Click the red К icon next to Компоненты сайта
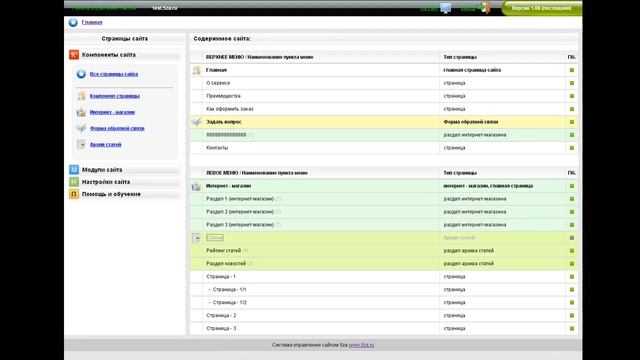The image size is (640, 360). tap(74, 55)
